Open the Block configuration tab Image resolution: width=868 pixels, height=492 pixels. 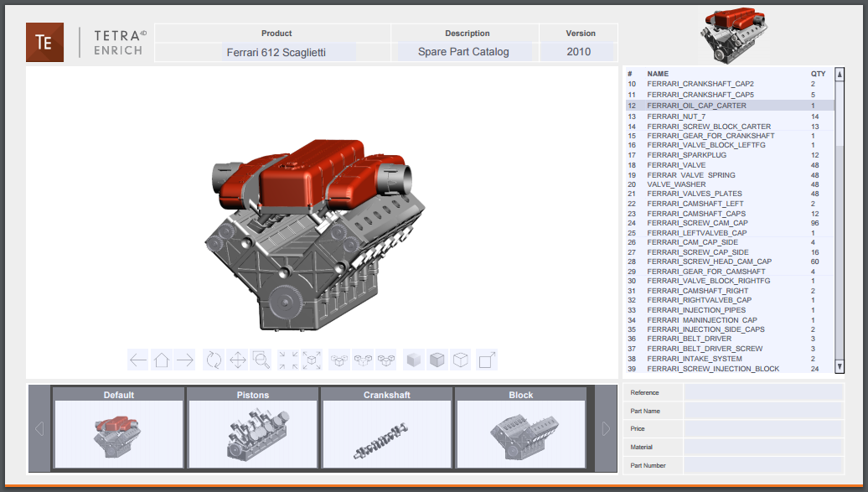click(x=520, y=395)
